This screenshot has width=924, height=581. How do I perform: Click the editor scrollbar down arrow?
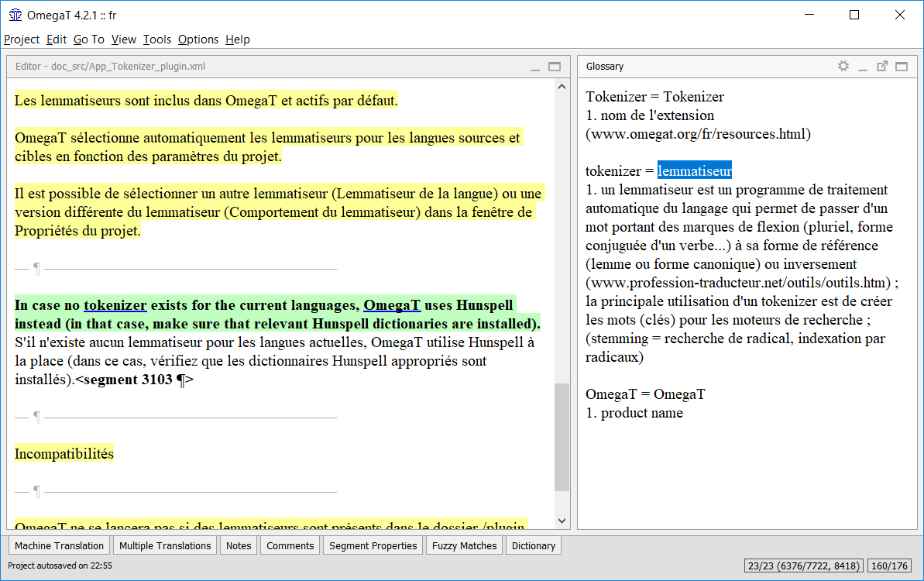point(562,521)
